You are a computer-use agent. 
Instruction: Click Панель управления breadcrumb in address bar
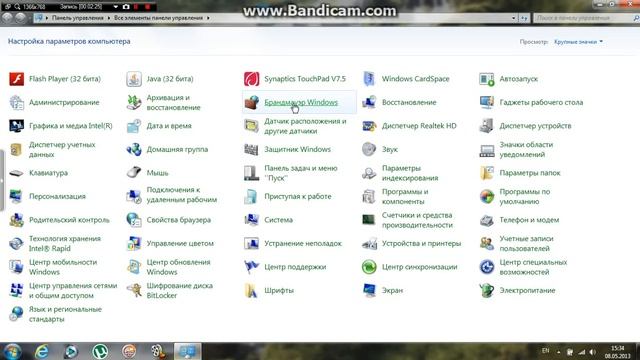coord(77,18)
